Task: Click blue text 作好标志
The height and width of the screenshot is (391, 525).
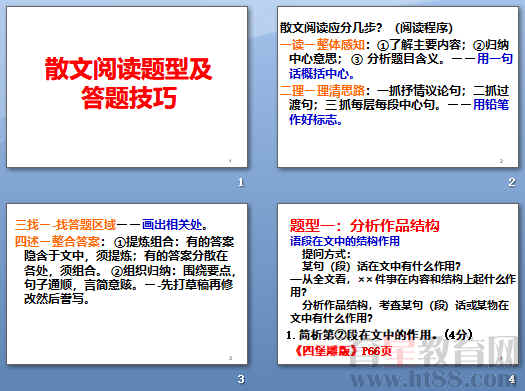Action: 316,119
